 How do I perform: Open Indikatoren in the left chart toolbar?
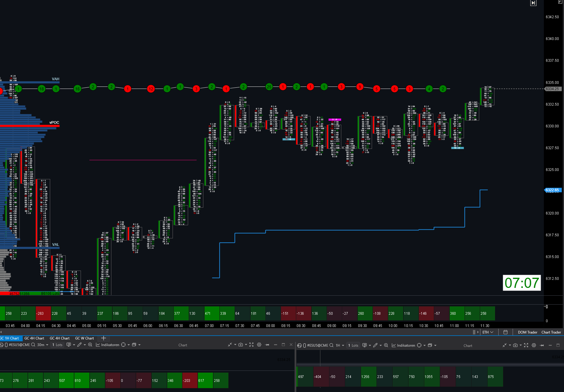click(107, 345)
